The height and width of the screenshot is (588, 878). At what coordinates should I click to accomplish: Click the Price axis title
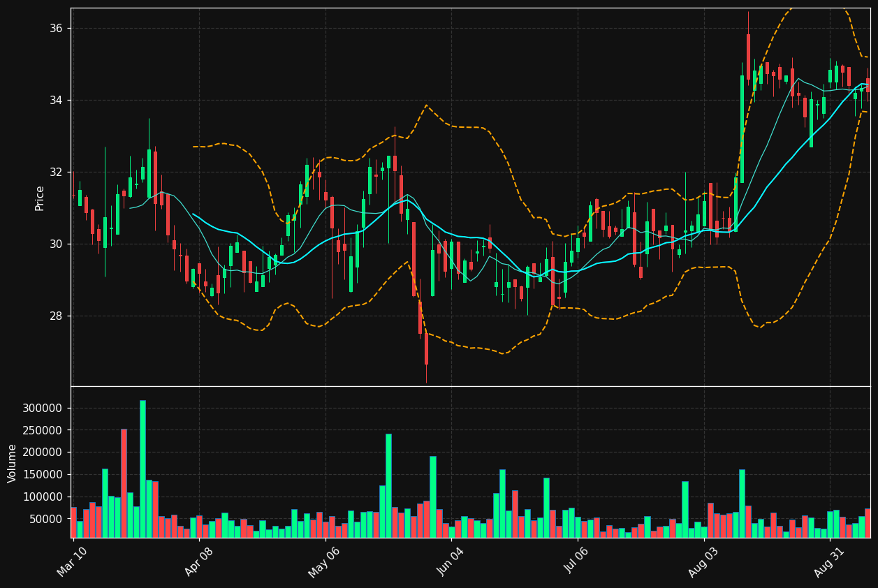[40, 198]
